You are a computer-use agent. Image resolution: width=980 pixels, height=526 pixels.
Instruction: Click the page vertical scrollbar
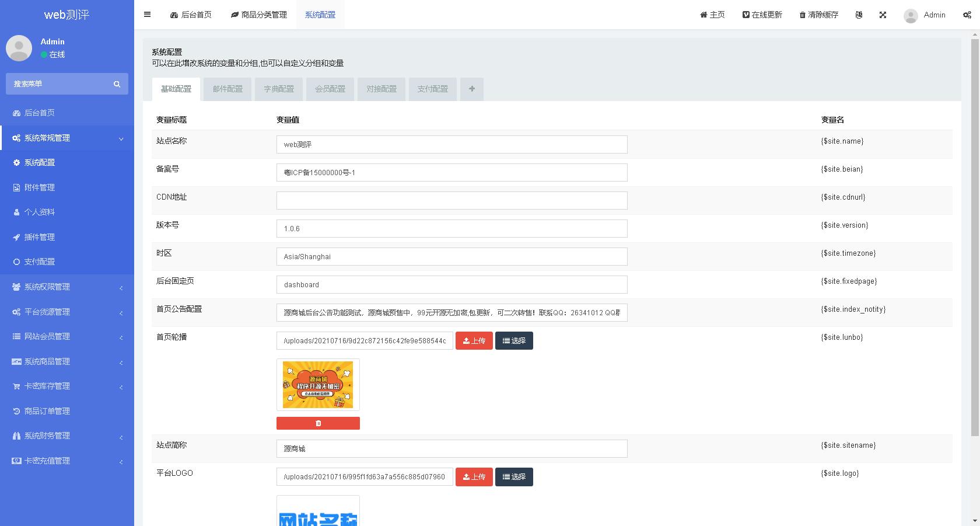(x=975, y=238)
